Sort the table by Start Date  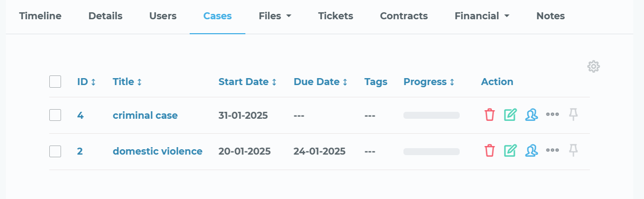[x=248, y=82]
